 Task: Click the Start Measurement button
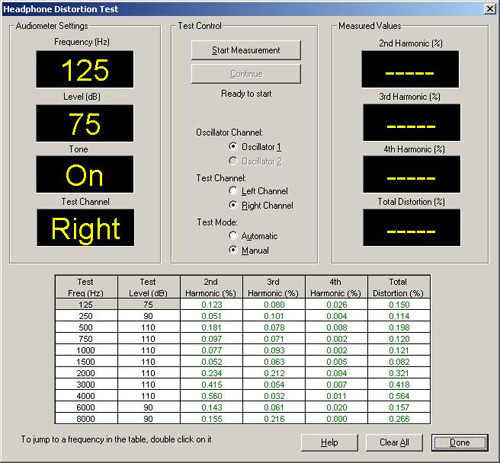[x=246, y=50]
